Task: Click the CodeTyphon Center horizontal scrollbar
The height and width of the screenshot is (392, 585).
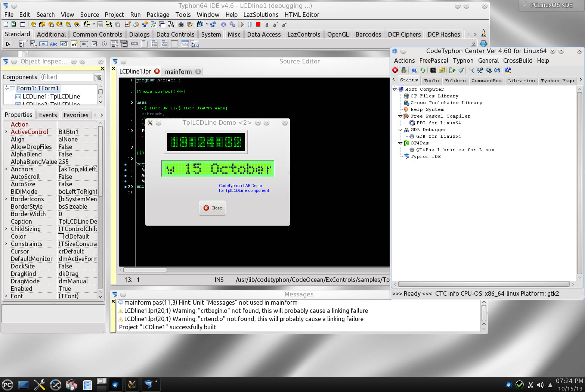Action: (484, 284)
